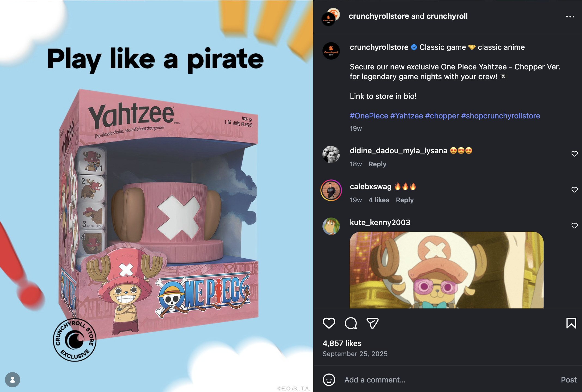This screenshot has height=392, width=582.
Task: Reply to calebxswag's comment
Action: click(405, 200)
